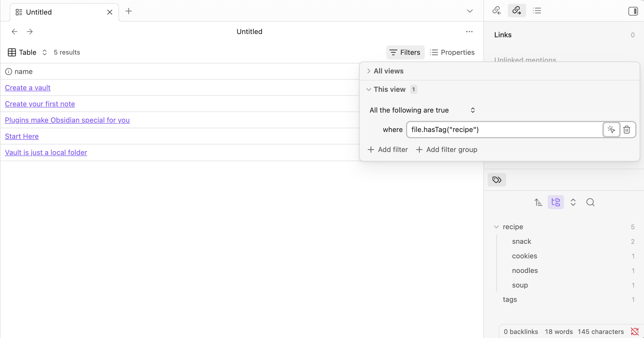The image size is (644, 338).
Task: Click the sync status icon
Action: [635, 331]
